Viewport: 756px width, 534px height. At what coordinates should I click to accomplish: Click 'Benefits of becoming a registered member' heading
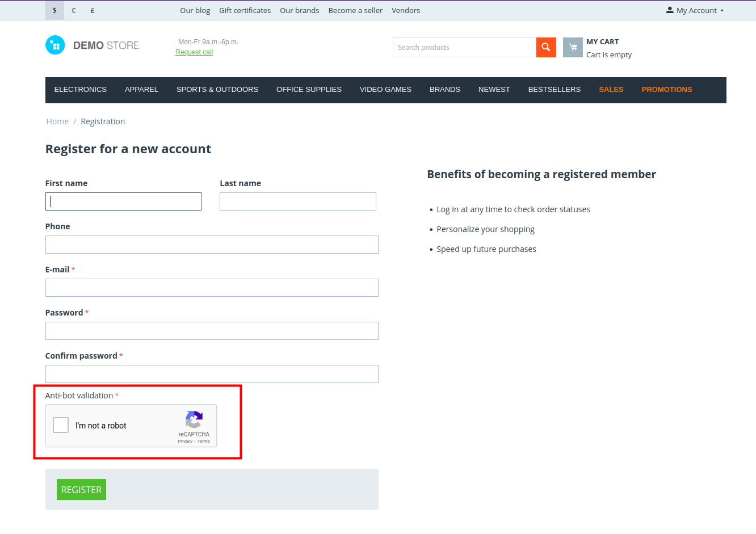tap(541, 175)
